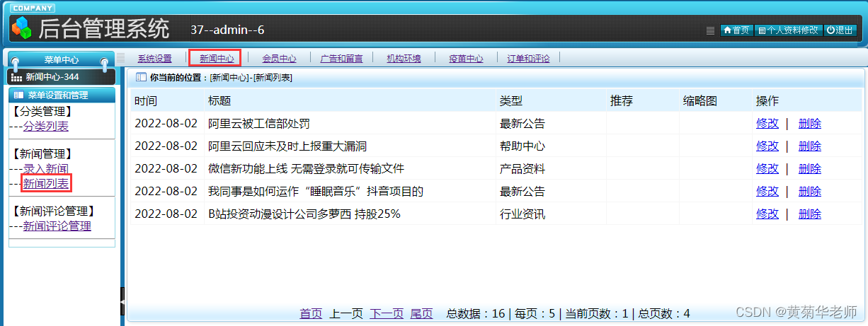Viewport: 868px width, 326px height.
Task: Click the 时间 column header
Action: coord(146,101)
